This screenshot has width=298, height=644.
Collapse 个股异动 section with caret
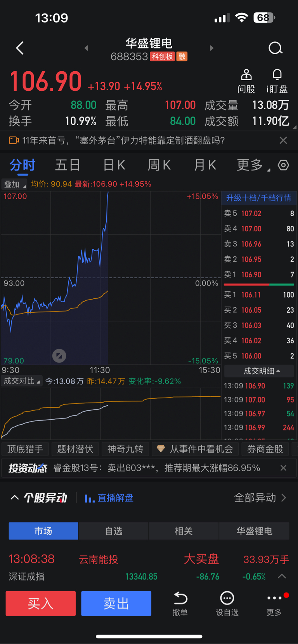pos(14,498)
